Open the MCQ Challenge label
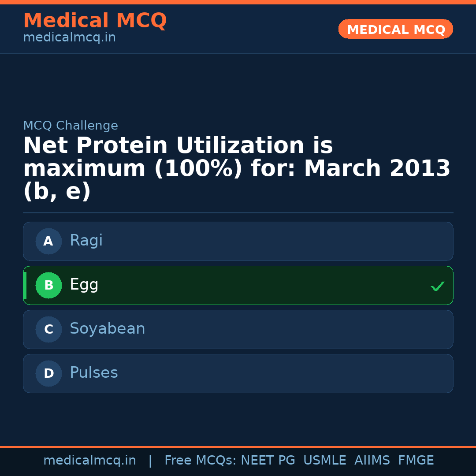 pos(71,126)
